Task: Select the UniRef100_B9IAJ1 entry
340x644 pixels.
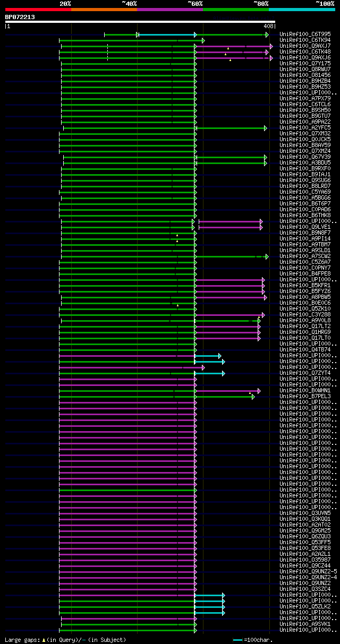Action: pyautogui.click(x=305, y=174)
